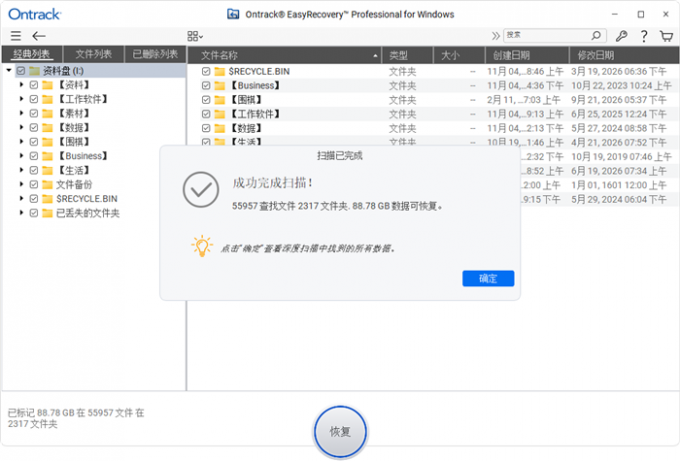Sort by 创建日期 column header
The image size is (680, 461).
pos(527,55)
